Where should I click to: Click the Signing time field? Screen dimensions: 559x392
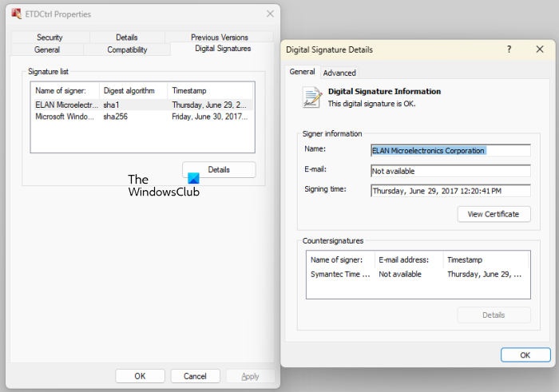(450, 190)
